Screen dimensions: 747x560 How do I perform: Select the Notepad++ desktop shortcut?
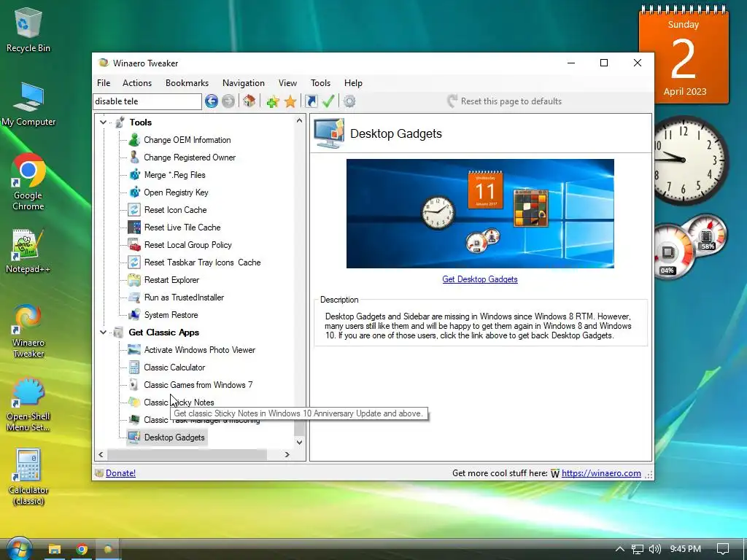click(x=28, y=251)
